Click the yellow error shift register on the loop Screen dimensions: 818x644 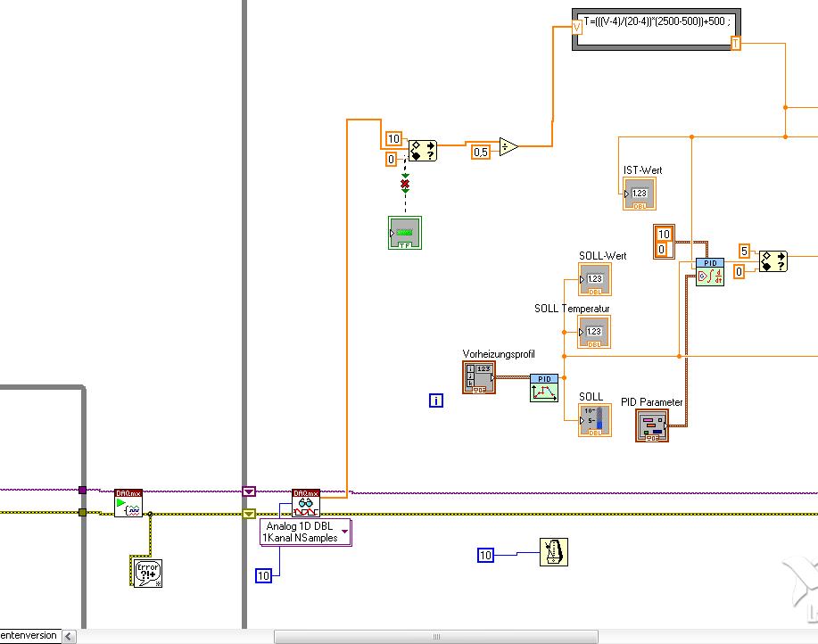click(249, 514)
